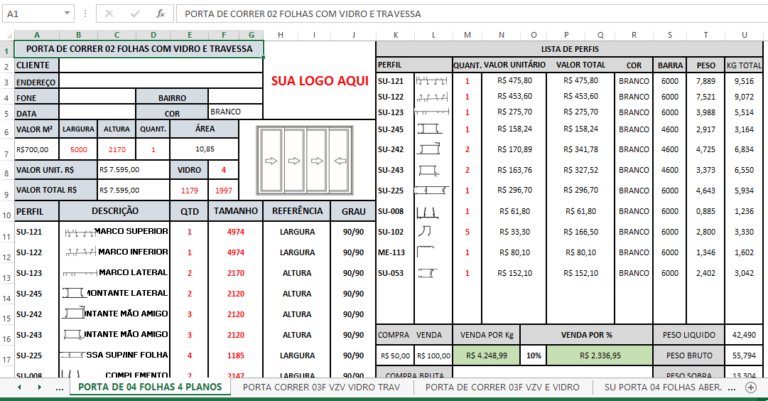Click the quantity 5 for SU-102
768x401 pixels.
tap(467, 232)
